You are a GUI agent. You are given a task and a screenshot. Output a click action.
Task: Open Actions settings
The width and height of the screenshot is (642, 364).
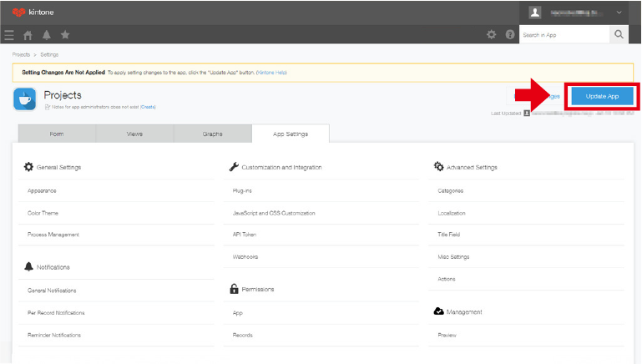447,279
